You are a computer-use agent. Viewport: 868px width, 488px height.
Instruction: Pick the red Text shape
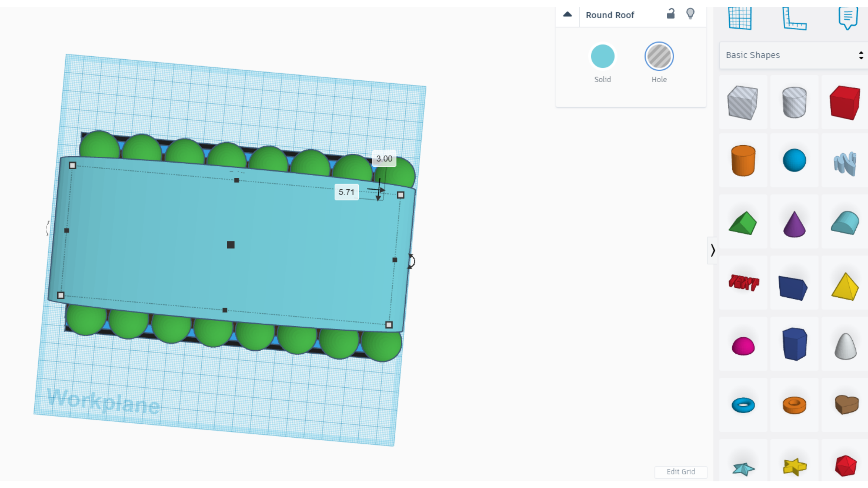click(743, 282)
